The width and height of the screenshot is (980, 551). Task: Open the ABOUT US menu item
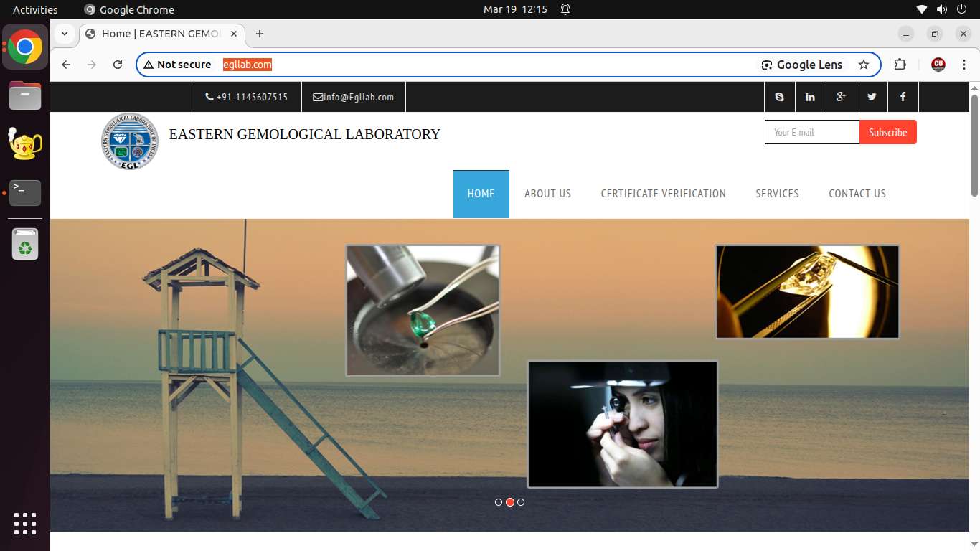pos(547,194)
